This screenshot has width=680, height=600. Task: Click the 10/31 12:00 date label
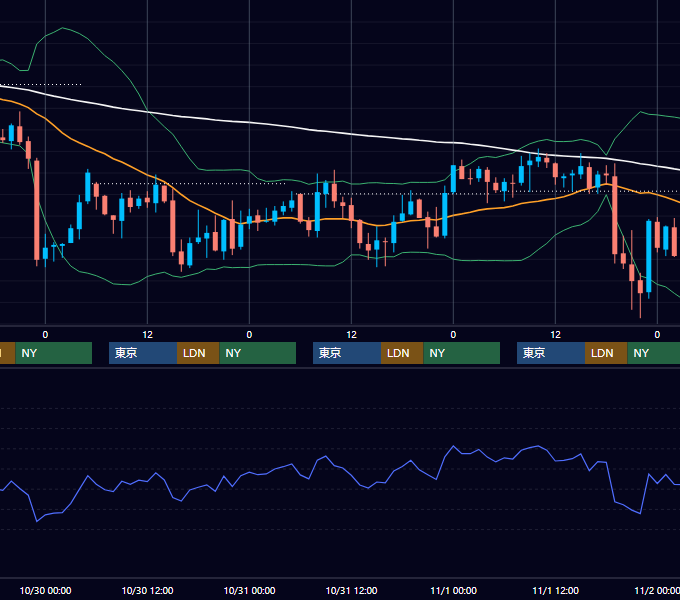[x=351, y=590]
